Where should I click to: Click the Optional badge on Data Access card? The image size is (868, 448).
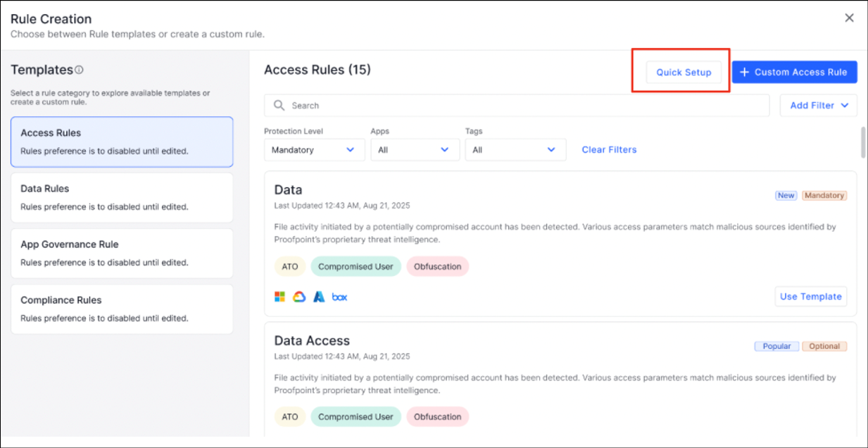pyautogui.click(x=824, y=346)
